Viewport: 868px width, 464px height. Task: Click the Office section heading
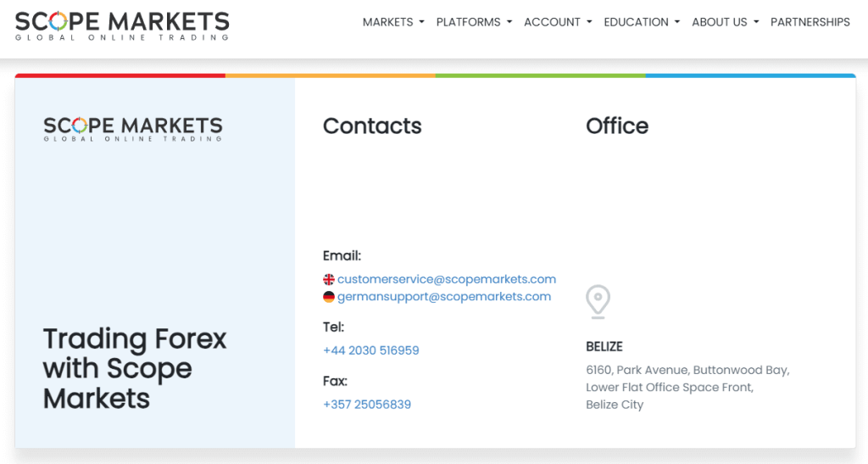point(617,126)
